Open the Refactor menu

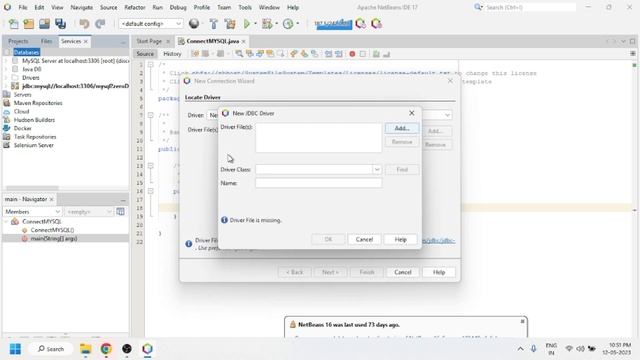135,7
